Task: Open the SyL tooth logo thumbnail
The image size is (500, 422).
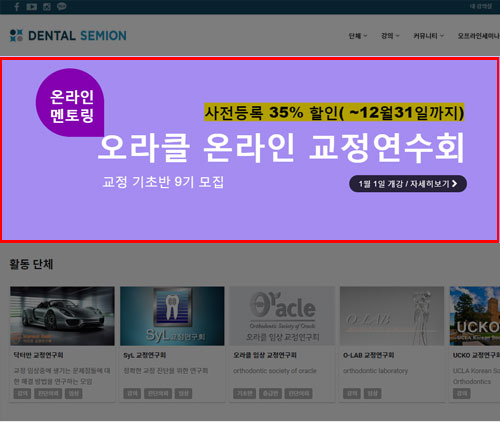Action: coord(172,316)
